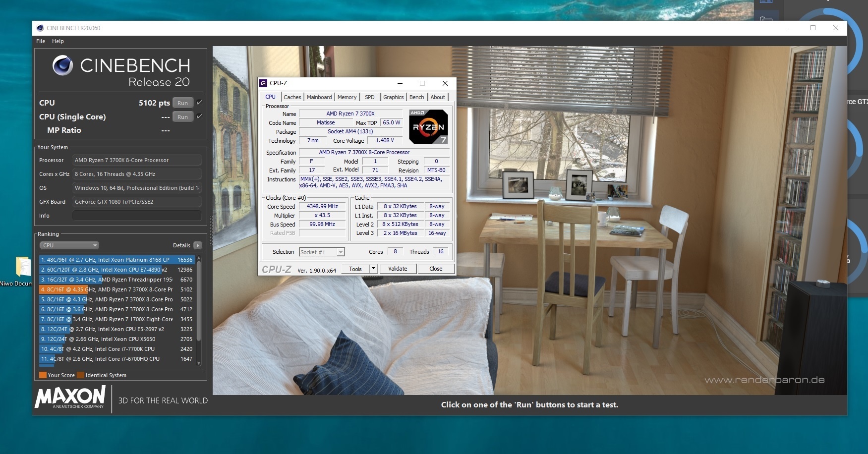Click the CPU-Z title bar app icon
The image size is (868, 454).
pyautogui.click(x=263, y=83)
